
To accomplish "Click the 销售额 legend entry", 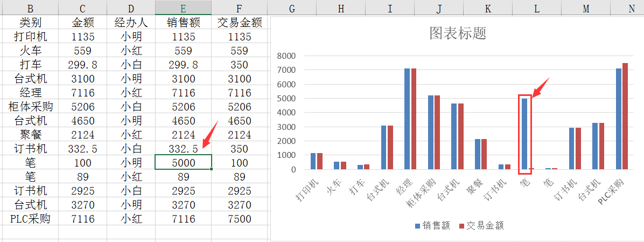I will coord(432,225).
